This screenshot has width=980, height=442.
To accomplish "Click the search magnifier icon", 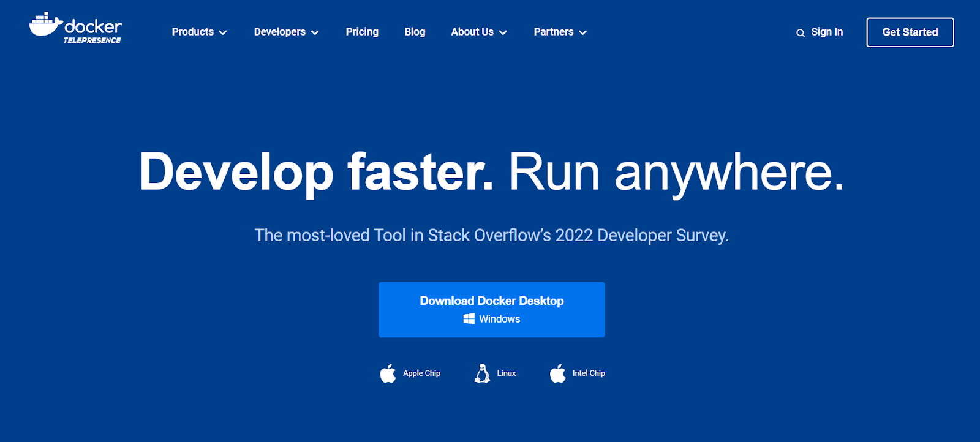I will tap(801, 33).
